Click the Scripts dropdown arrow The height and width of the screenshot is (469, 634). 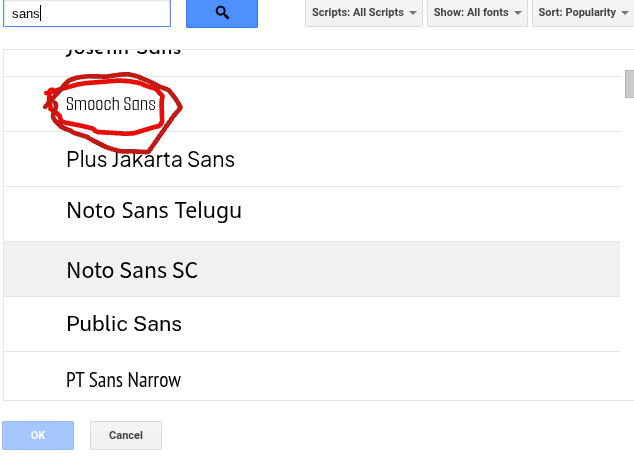pyautogui.click(x=413, y=13)
